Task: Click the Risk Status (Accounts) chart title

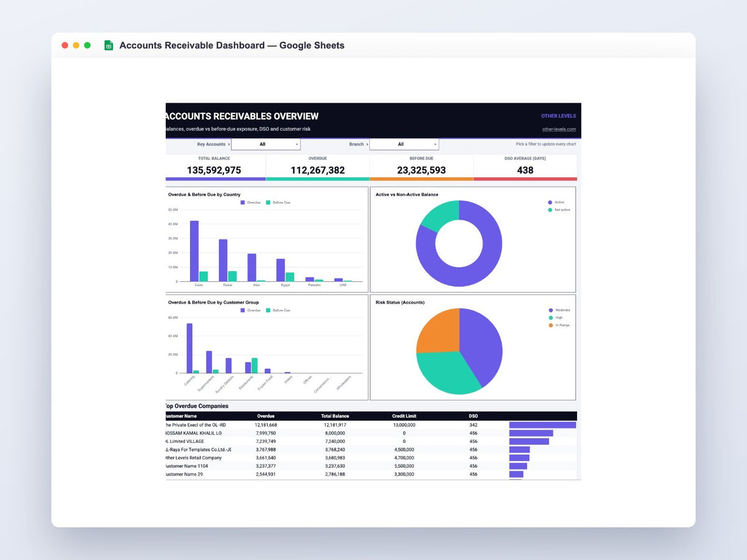Action: pyautogui.click(x=400, y=302)
